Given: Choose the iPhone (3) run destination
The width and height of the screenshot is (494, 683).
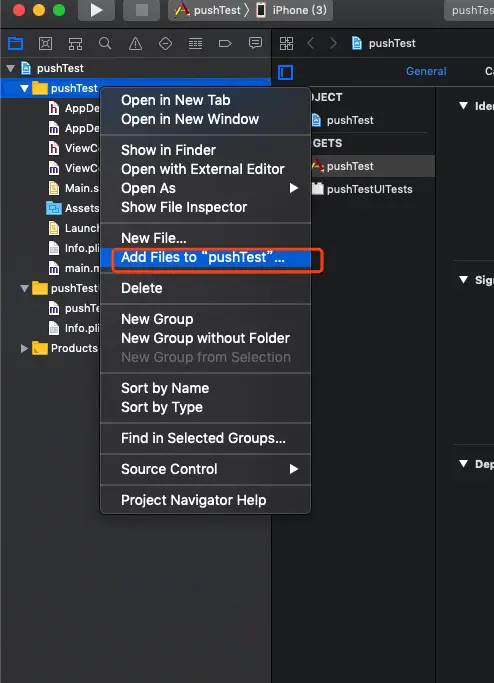Looking at the screenshot, I should pos(292,10).
